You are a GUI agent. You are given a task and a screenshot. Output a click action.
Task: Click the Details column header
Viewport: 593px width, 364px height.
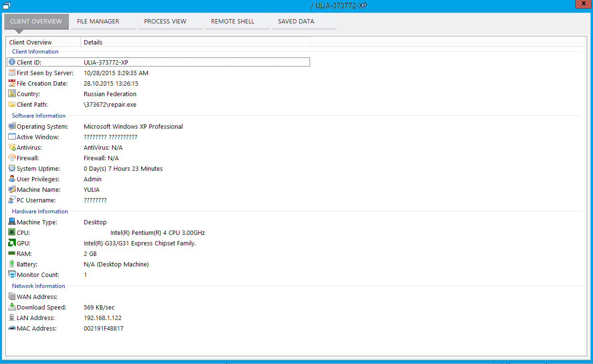click(196, 42)
